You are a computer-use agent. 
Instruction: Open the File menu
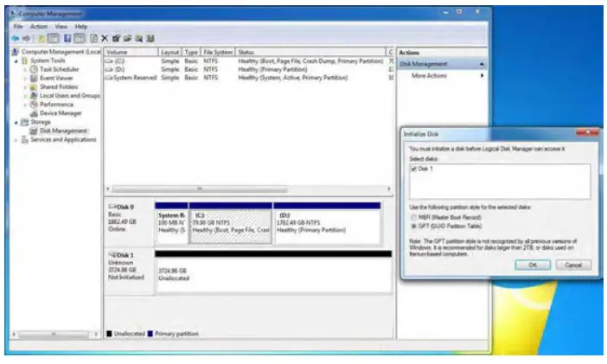(x=18, y=27)
